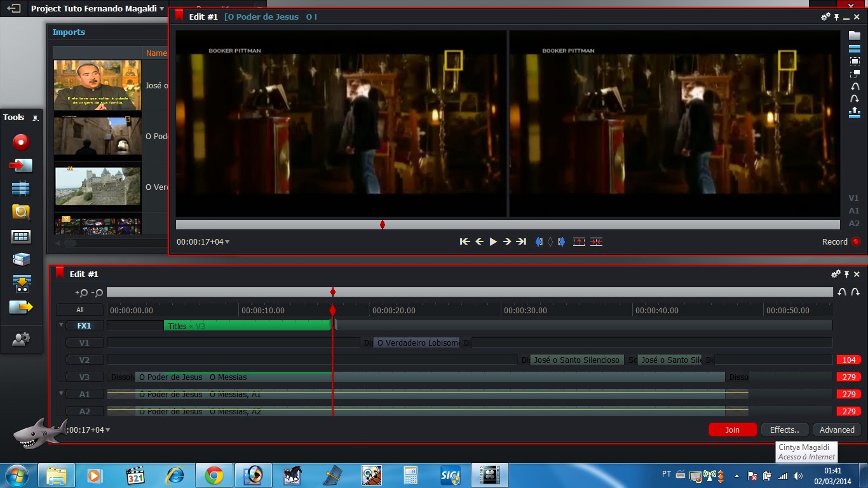
Task: Create a new edit with the blue filmstrip tool
Action: pos(21,189)
